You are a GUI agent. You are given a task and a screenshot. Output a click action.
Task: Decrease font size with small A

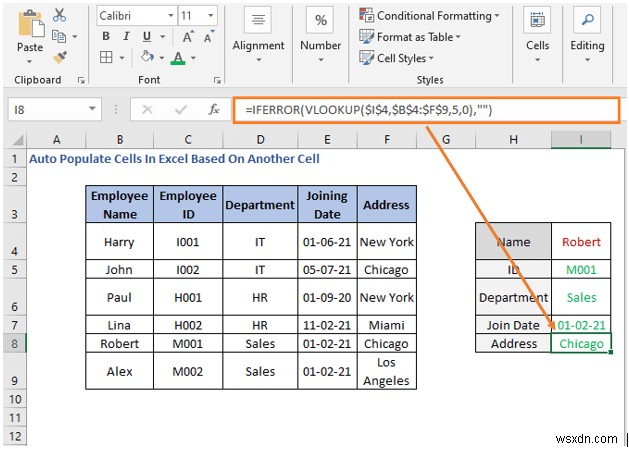coord(209,37)
